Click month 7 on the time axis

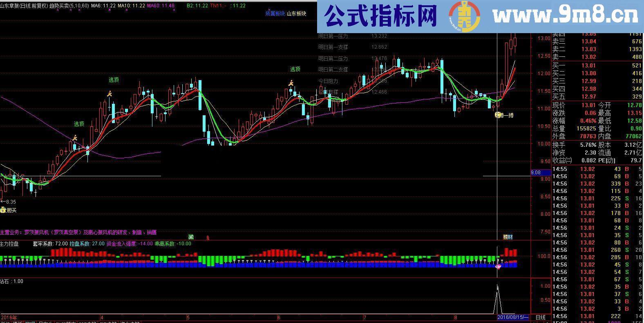point(364,317)
